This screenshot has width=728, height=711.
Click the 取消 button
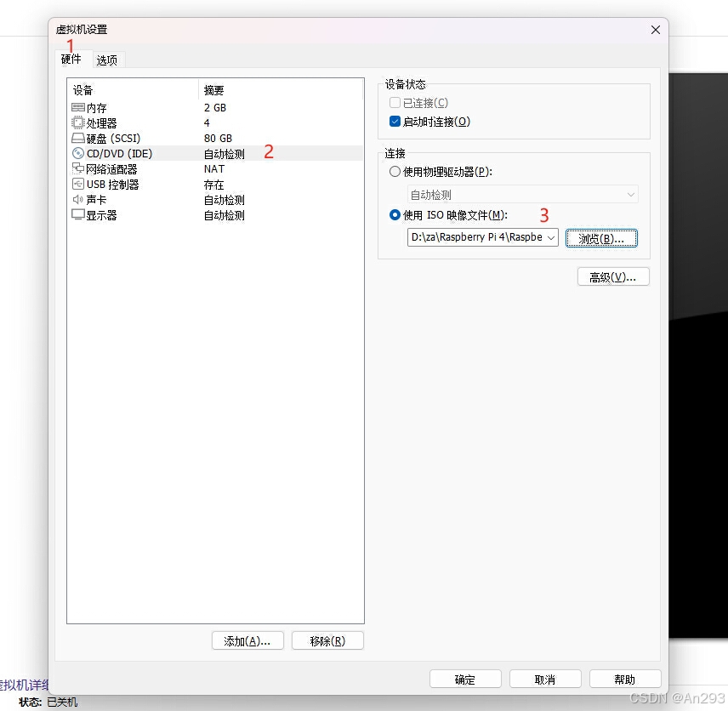[x=545, y=680]
